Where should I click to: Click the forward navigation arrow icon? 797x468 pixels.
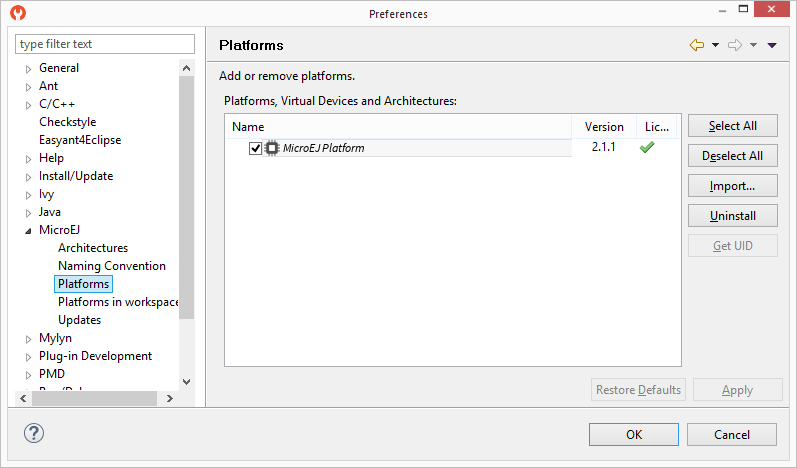[735, 45]
